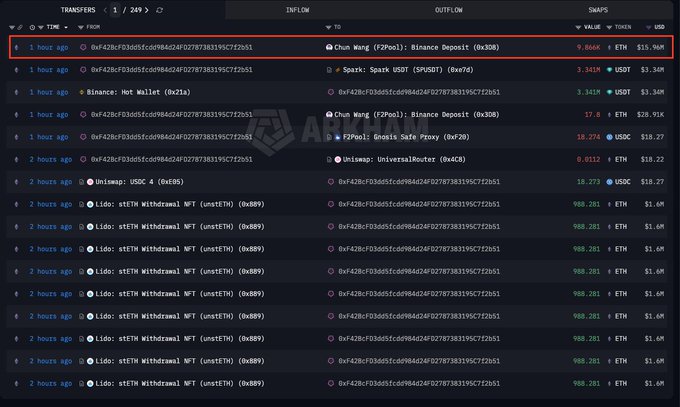Open the Uniswap: USDC 4 (0xE05) link
Screen dimensions: 680x407
[139, 182]
